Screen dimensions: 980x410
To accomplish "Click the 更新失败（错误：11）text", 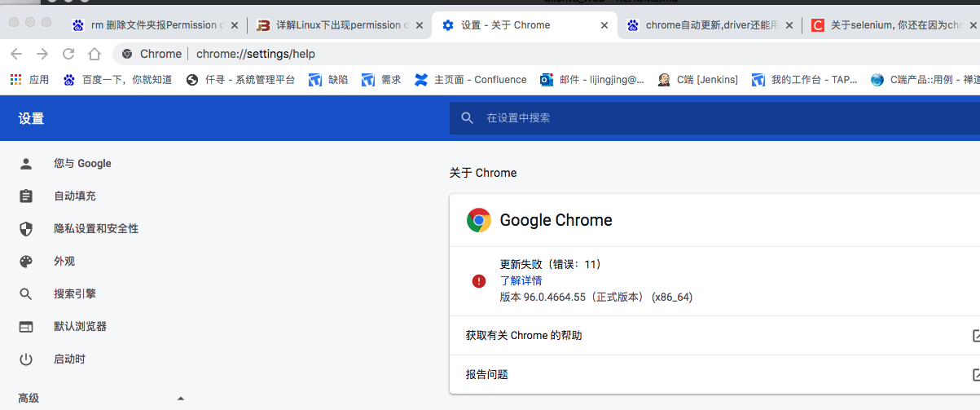I will point(551,264).
